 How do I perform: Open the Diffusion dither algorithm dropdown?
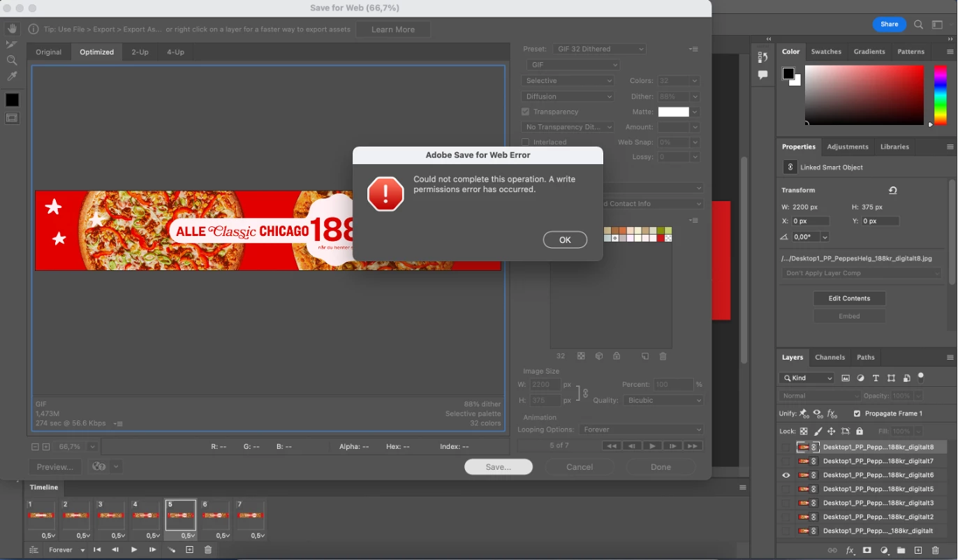point(567,96)
